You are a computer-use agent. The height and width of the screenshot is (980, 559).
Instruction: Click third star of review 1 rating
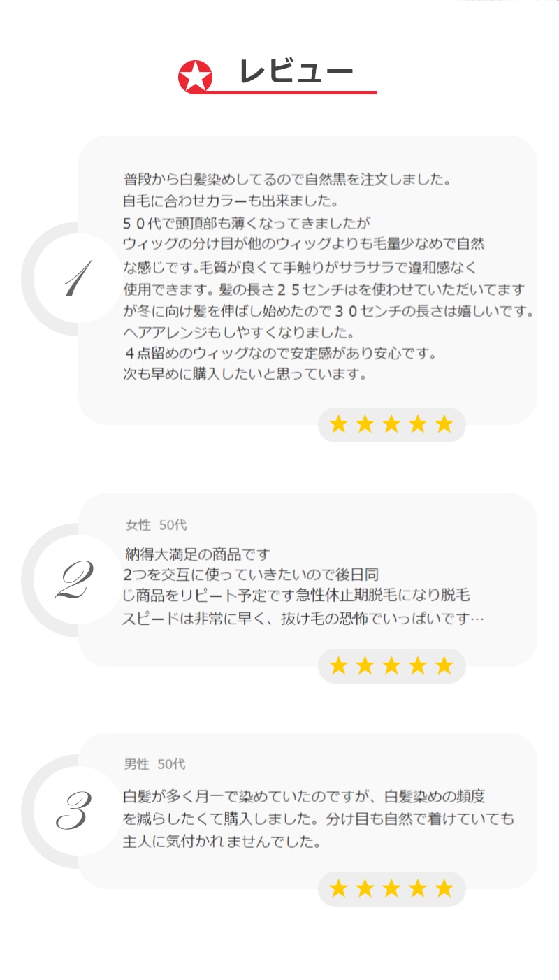(391, 424)
